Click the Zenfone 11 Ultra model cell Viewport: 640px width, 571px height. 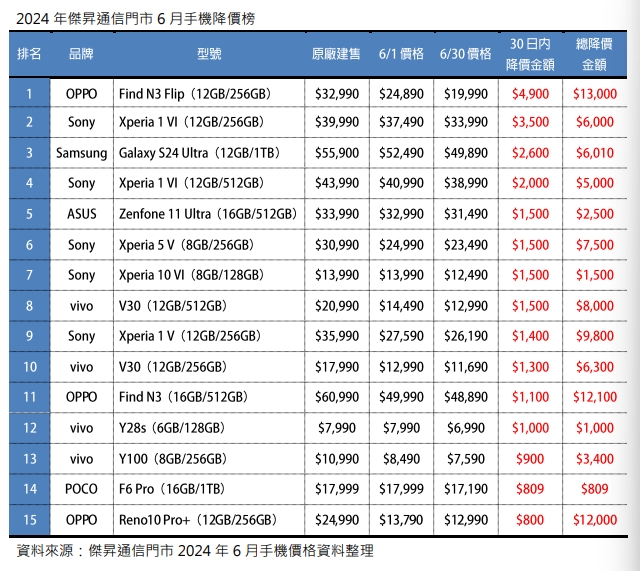point(207,214)
